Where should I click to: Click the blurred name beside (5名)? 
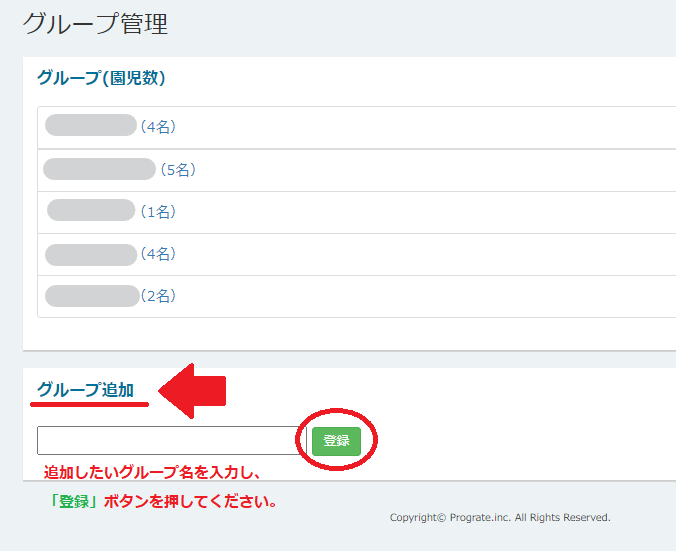[99, 169]
